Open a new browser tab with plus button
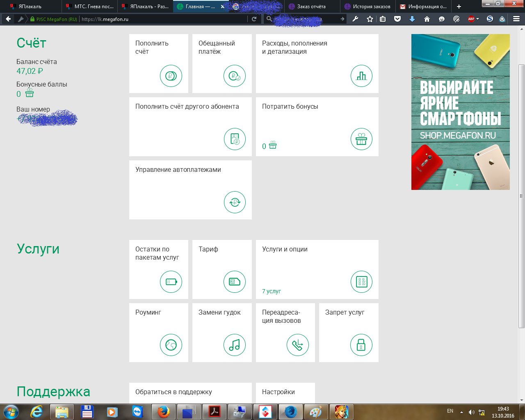 [459, 7]
